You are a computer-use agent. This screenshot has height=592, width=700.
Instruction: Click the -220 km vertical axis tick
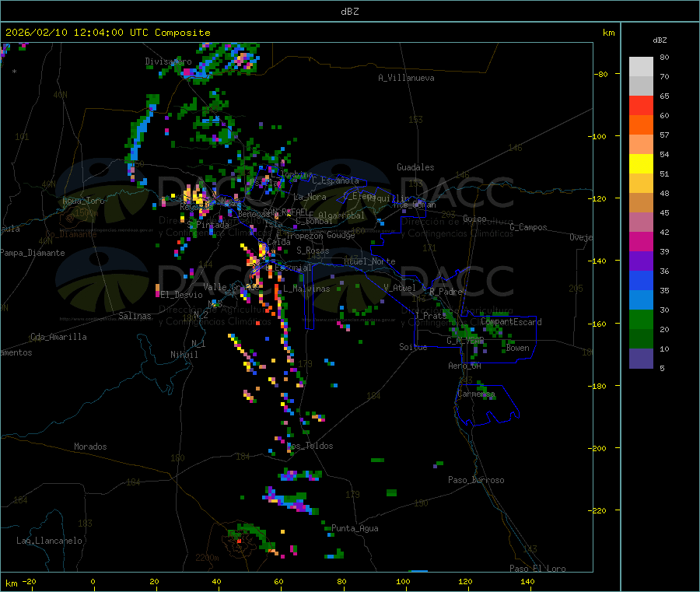tap(599, 511)
